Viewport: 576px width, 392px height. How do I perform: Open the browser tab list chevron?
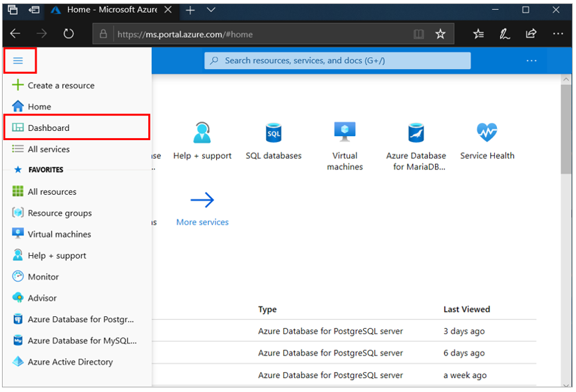[211, 10]
